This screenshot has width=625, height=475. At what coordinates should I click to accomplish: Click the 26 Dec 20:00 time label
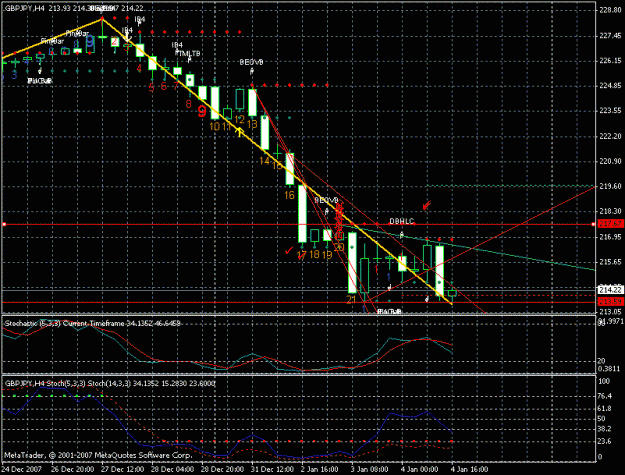[x=73, y=469]
